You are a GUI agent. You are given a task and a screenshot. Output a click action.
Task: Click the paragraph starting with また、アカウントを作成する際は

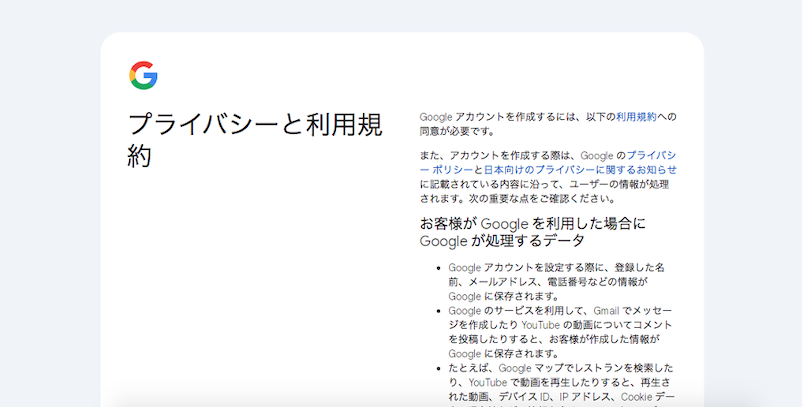[548, 177]
